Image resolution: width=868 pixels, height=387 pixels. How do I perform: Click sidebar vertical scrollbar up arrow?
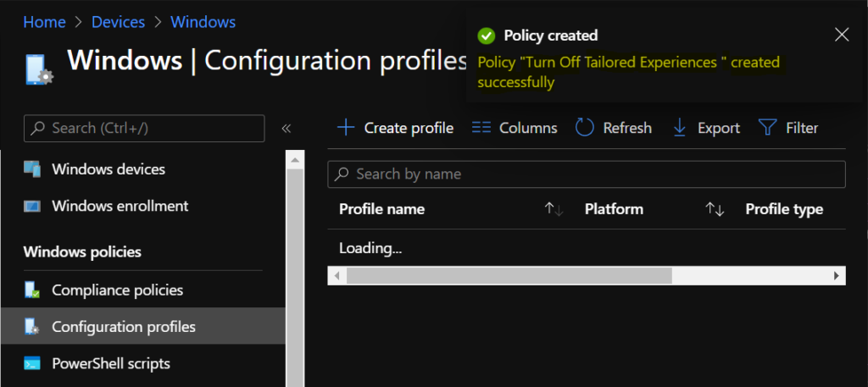(294, 160)
